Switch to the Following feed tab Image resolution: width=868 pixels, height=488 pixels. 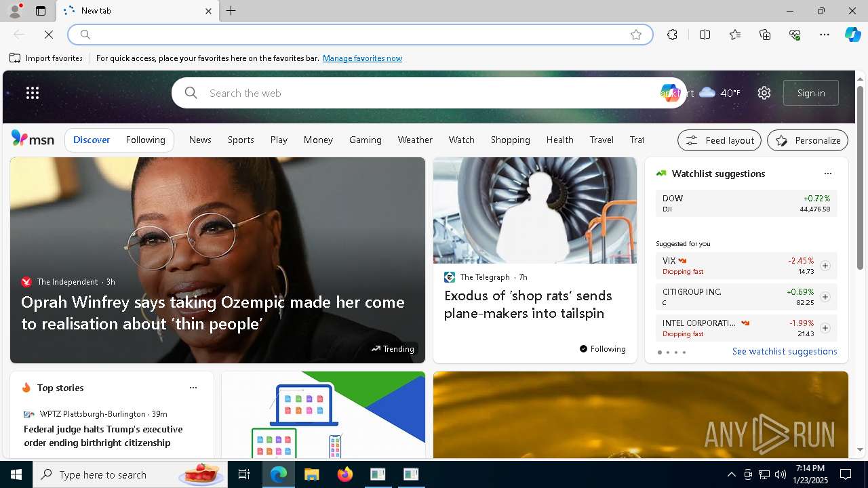click(x=145, y=140)
